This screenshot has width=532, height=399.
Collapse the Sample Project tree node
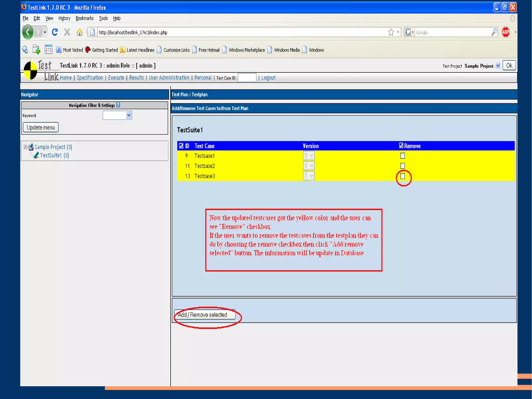point(25,147)
